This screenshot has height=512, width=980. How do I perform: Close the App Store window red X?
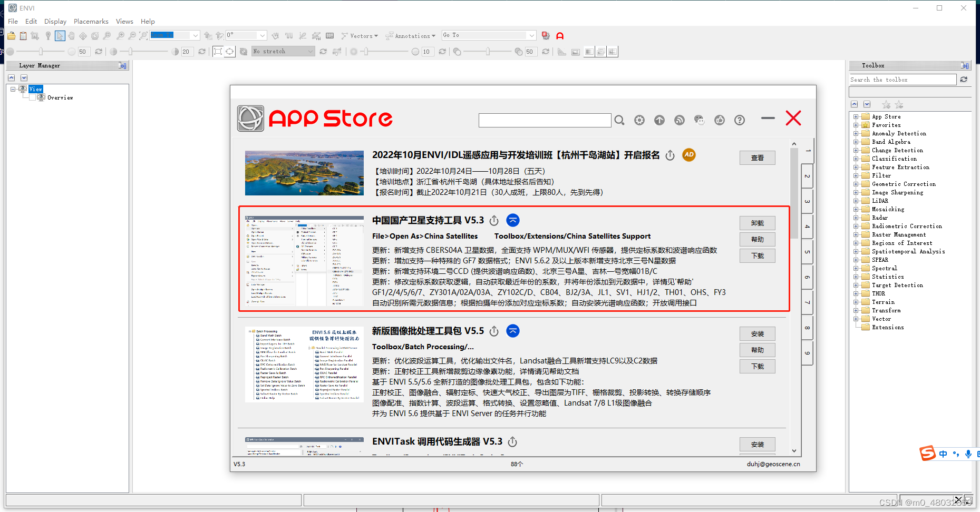pyautogui.click(x=793, y=118)
